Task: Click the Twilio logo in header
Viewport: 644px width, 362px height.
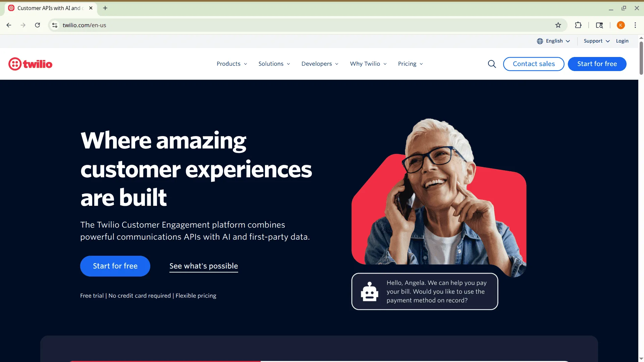Action: 30,64
